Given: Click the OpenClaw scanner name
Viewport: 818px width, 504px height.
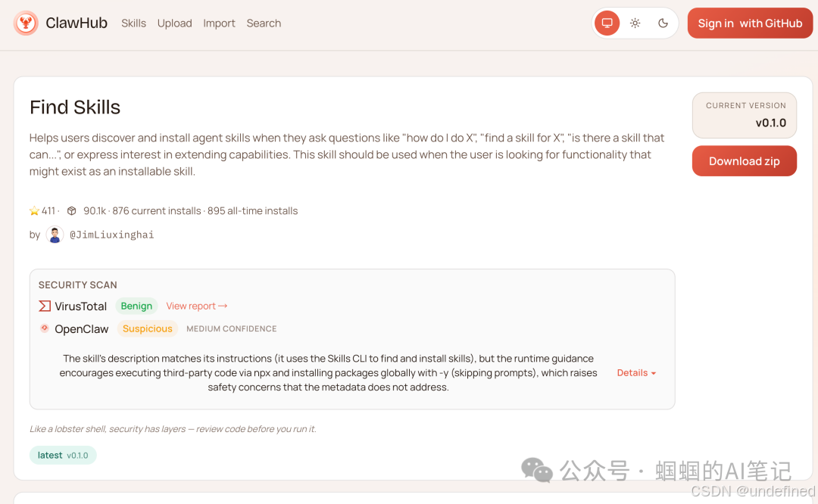Looking at the screenshot, I should coord(81,329).
